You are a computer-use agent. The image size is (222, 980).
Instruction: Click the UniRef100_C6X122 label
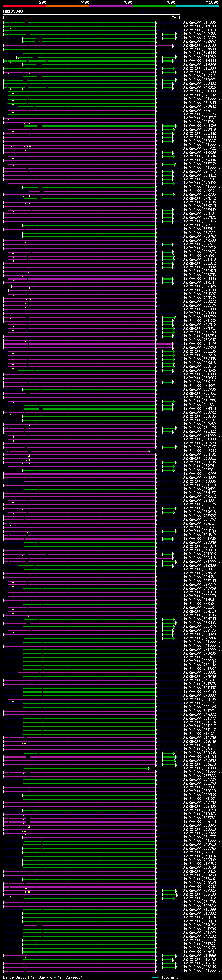point(199,382)
